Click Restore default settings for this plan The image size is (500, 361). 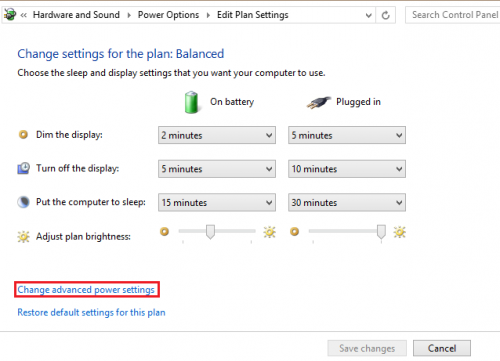coord(91,312)
